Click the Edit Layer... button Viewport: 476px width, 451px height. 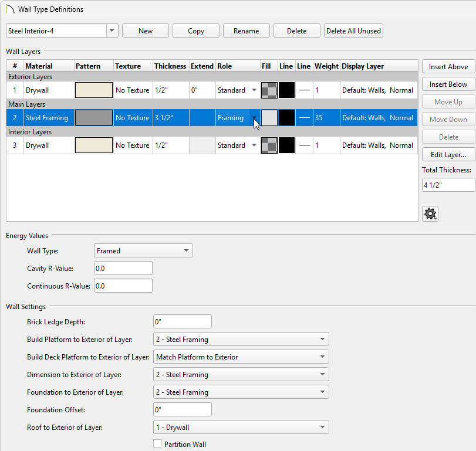tap(448, 154)
